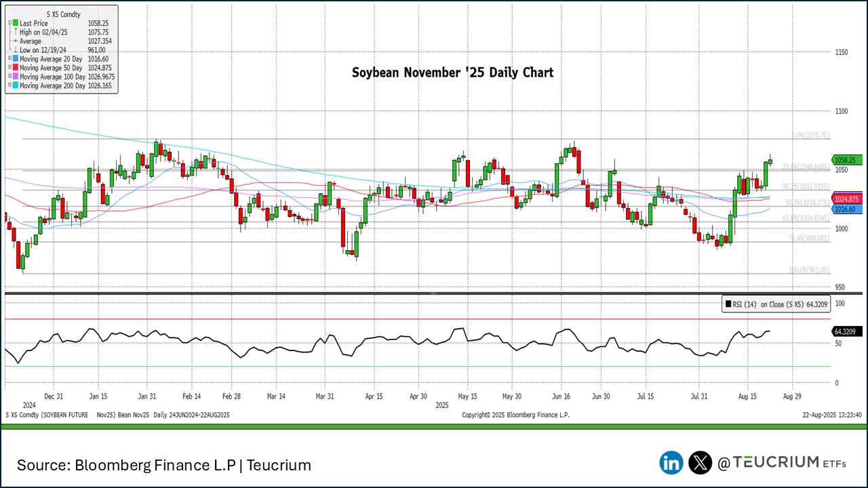
Task: Click the green 1058.25 price axis flag
Action: tap(847, 160)
